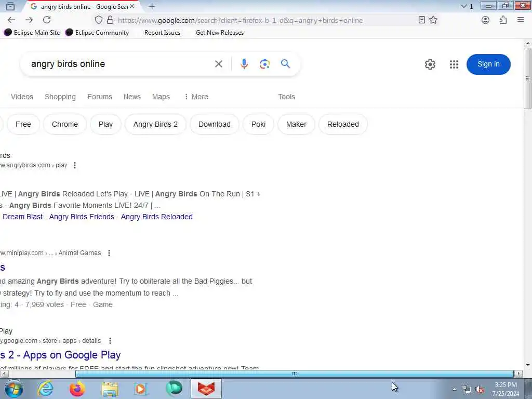This screenshot has width=532, height=399.
Task: Apply the Download filter chip
Action: click(x=215, y=124)
